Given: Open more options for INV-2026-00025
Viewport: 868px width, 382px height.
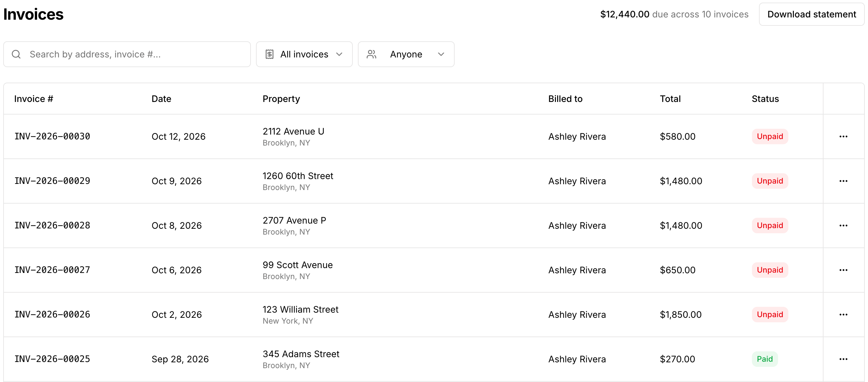Looking at the screenshot, I should pyautogui.click(x=843, y=359).
